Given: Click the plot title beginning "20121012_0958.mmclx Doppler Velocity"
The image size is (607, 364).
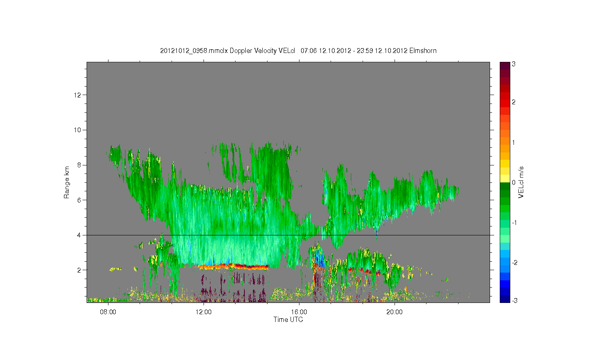Looking at the screenshot, I should click(298, 51).
